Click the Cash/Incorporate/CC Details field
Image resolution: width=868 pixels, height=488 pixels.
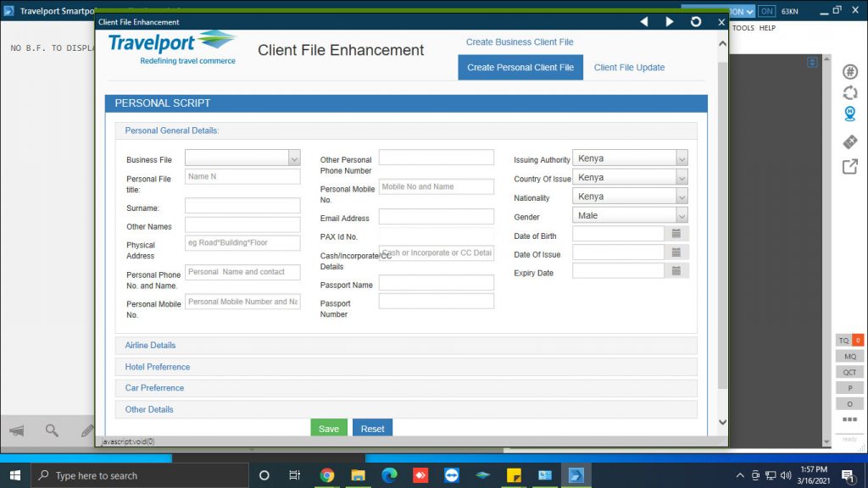(x=437, y=252)
